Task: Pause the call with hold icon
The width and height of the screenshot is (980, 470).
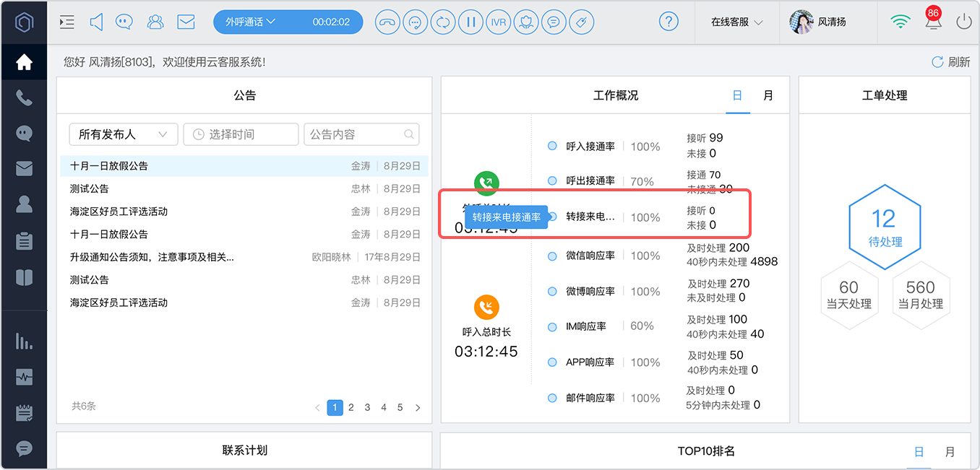Action: [471, 22]
